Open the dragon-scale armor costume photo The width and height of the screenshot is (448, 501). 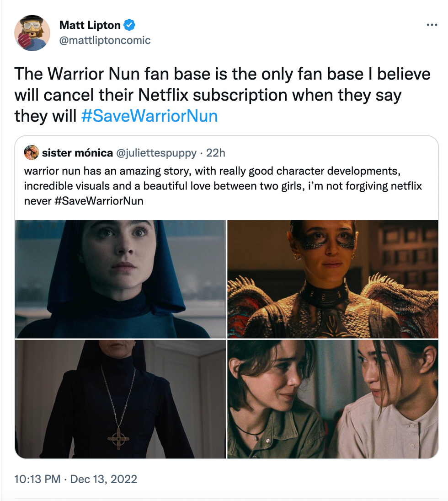pyautogui.click(x=333, y=279)
